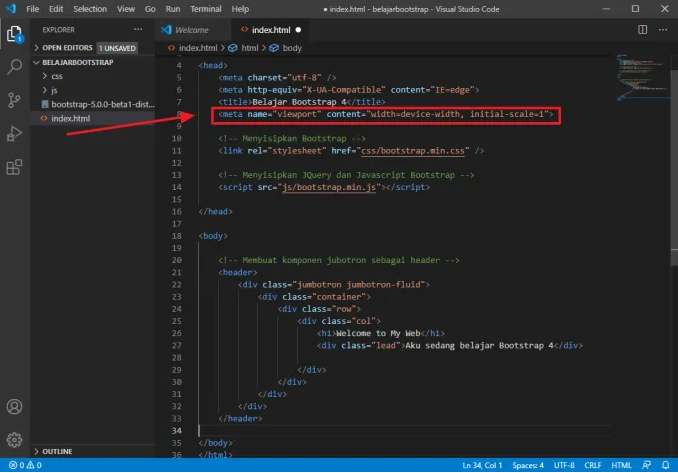Open the View menu
678x473 pixels.
pos(125,9)
